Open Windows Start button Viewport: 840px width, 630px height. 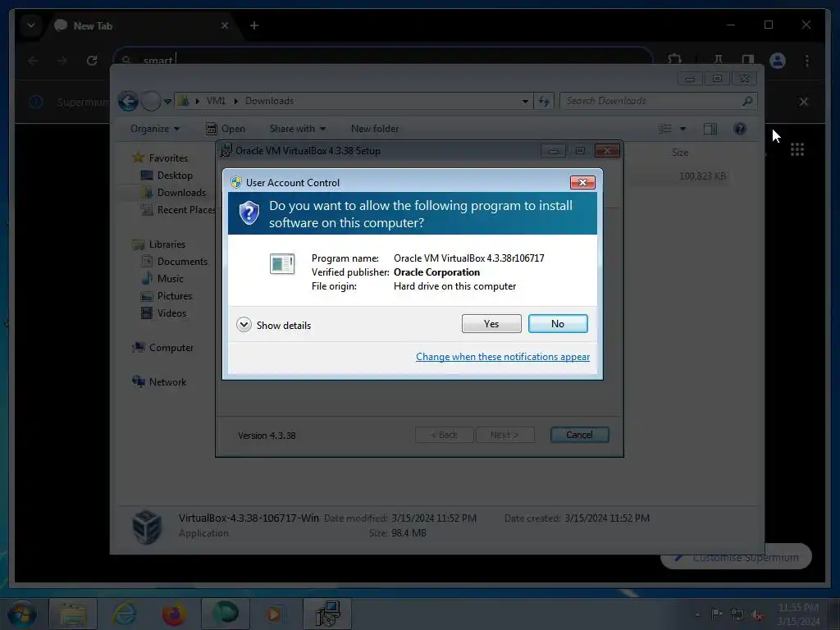tap(21, 614)
